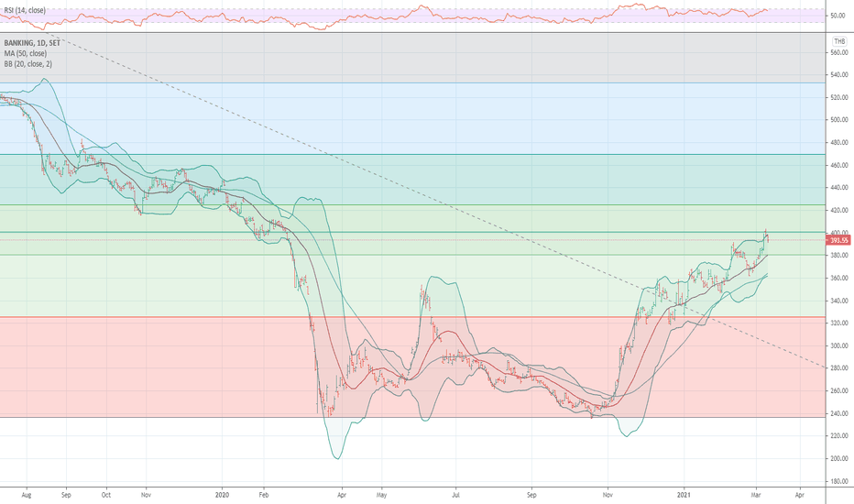The image size is (854, 504).
Task: Click the 200.00 price axis label
Action: click(x=839, y=459)
